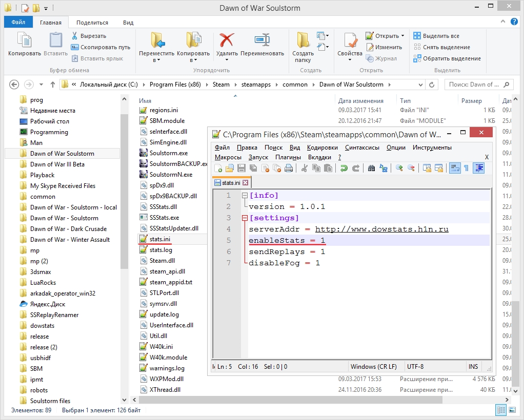Open Explorer help question mark
This screenshot has height=420, width=524.
(514, 22)
